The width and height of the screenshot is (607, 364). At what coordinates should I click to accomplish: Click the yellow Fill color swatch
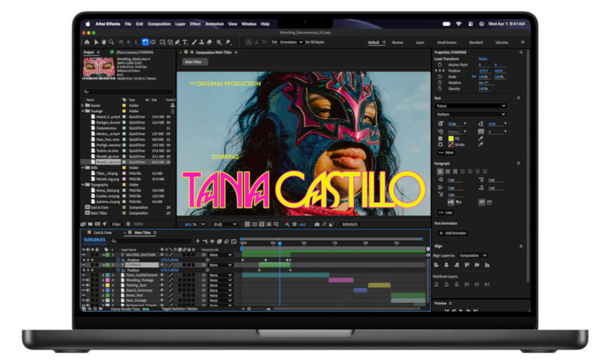(450, 139)
